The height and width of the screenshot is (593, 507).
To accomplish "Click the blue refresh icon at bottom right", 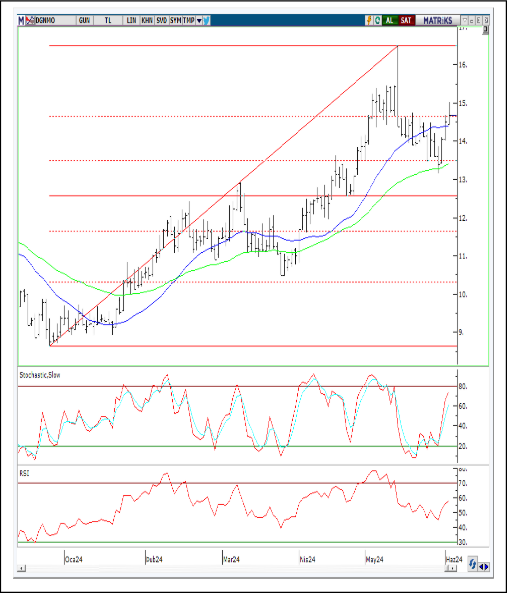I will tap(473, 565).
